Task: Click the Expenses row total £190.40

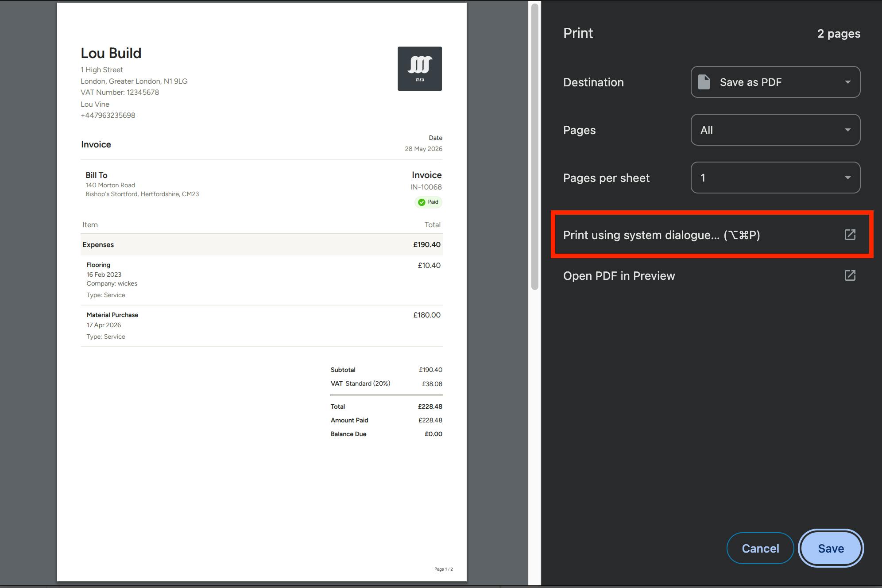Action: tap(427, 244)
